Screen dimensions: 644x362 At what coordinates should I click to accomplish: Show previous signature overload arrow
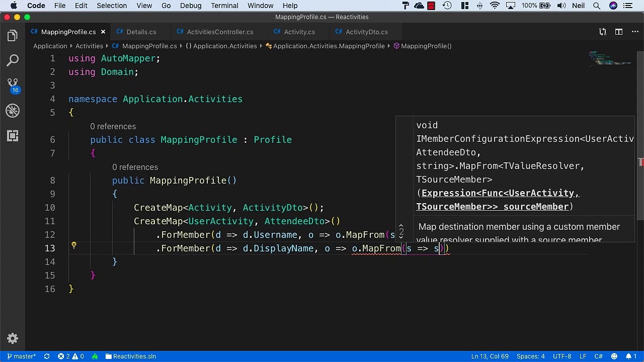[401, 227]
